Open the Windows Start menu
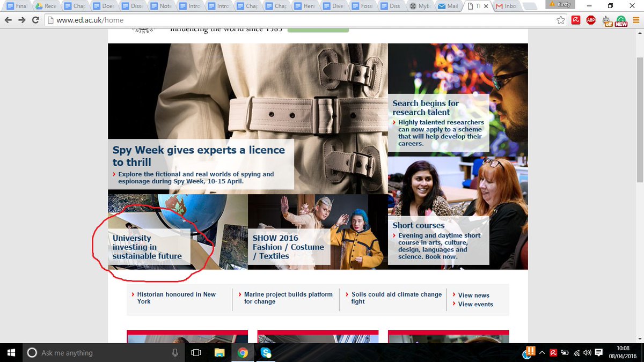Viewport: 644px width, 362px height. [11, 352]
